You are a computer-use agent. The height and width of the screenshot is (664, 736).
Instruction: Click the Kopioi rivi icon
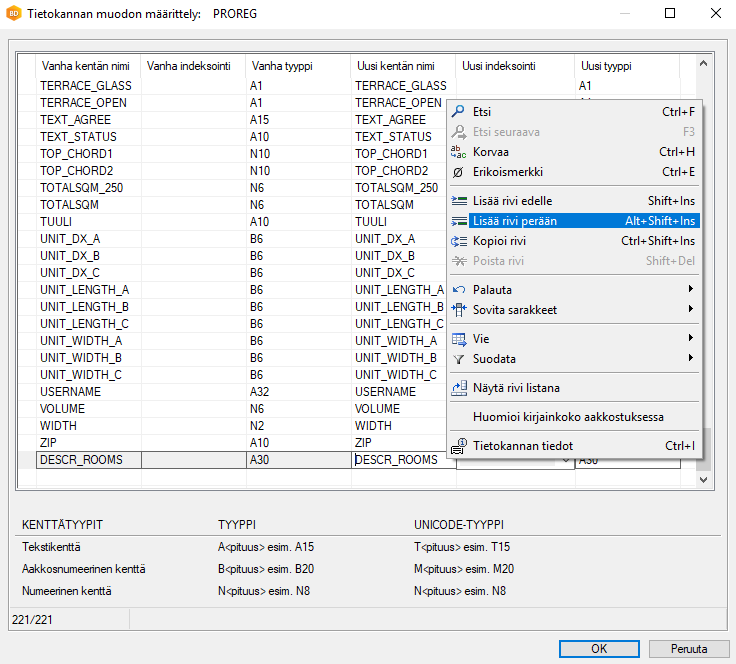point(459,241)
